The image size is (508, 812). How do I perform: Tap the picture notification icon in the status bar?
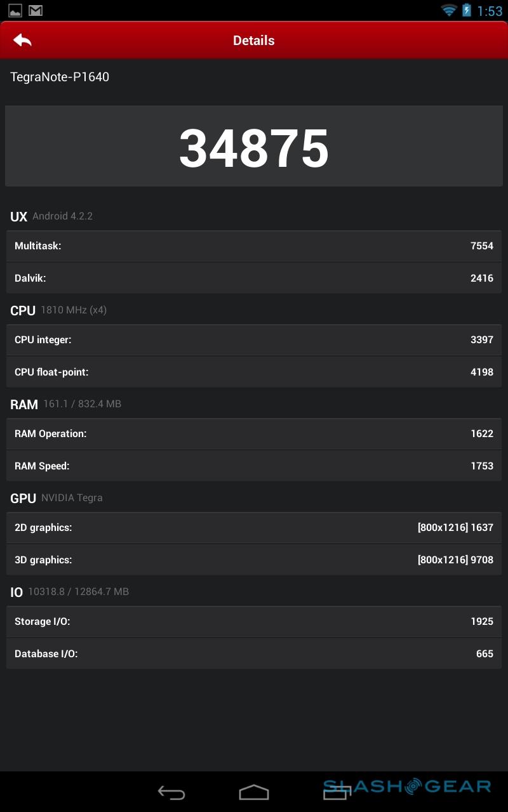click(x=15, y=10)
